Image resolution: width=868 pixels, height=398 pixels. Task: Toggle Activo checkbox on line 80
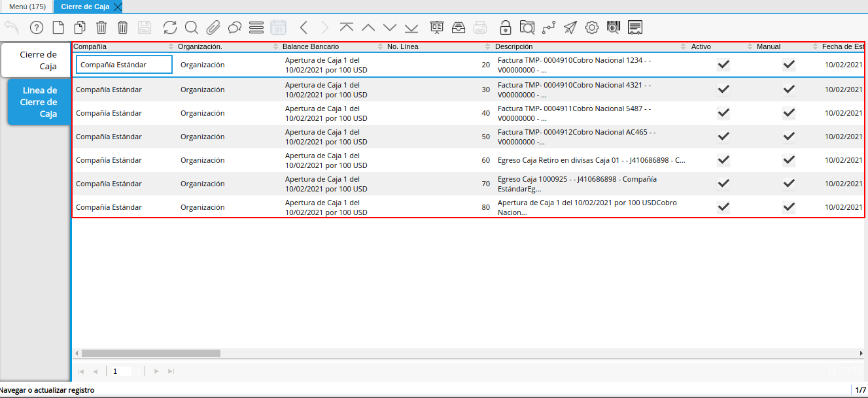tap(723, 207)
